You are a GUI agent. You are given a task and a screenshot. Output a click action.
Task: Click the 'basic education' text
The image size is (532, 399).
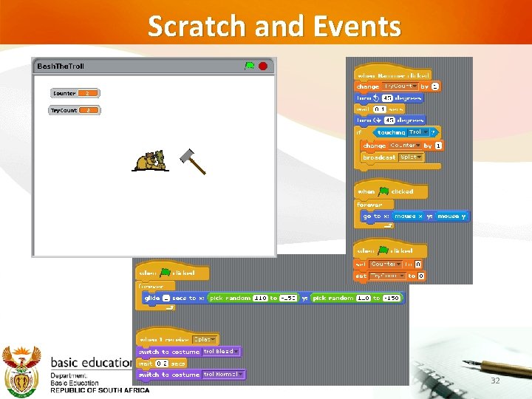pos(92,362)
